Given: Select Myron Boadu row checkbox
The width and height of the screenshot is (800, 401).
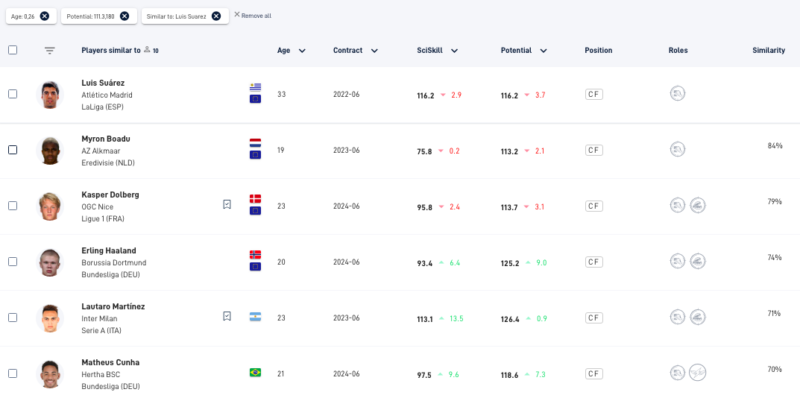Looking at the screenshot, I should [x=13, y=150].
